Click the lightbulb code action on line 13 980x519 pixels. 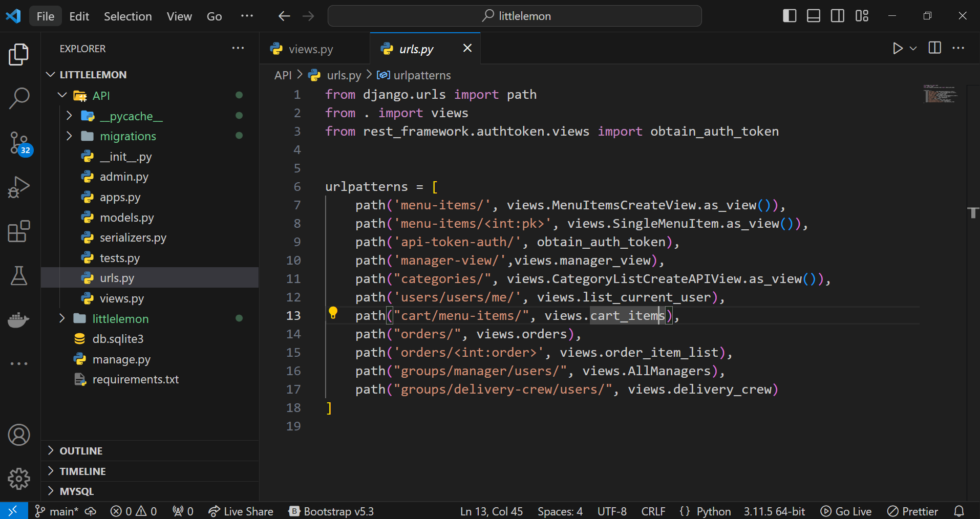point(333,313)
